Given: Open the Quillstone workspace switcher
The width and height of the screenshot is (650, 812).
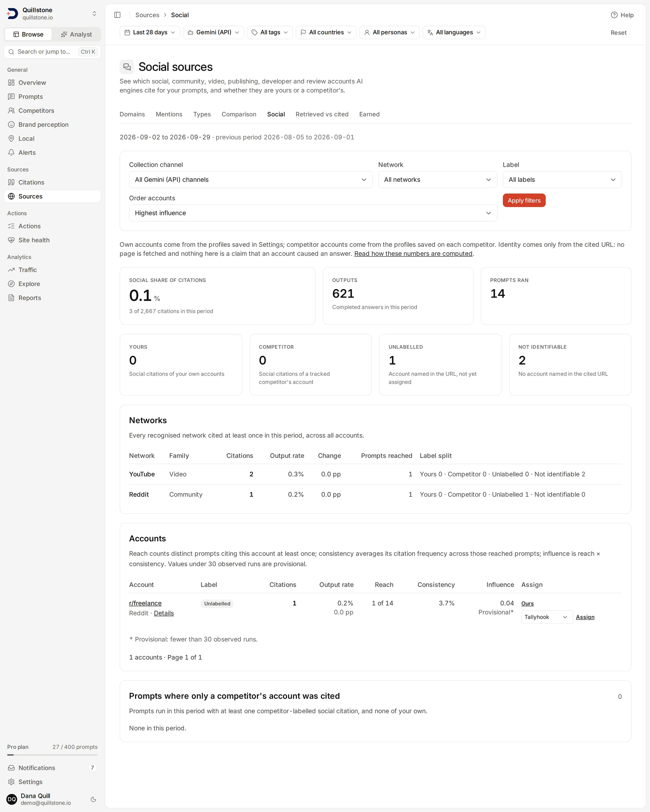Looking at the screenshot, I should tap(52, 14).
